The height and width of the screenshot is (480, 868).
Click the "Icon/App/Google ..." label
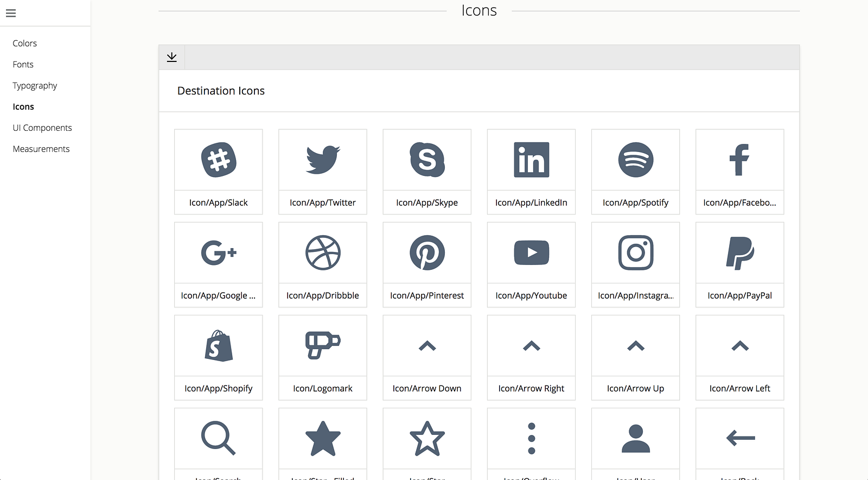[218, 295]
